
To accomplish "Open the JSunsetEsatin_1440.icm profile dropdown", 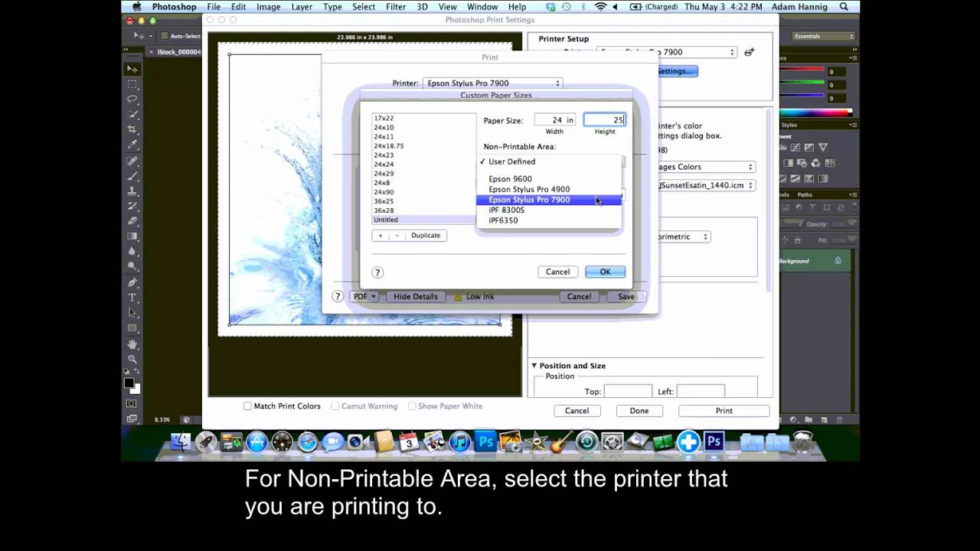I will click(707, 185).
